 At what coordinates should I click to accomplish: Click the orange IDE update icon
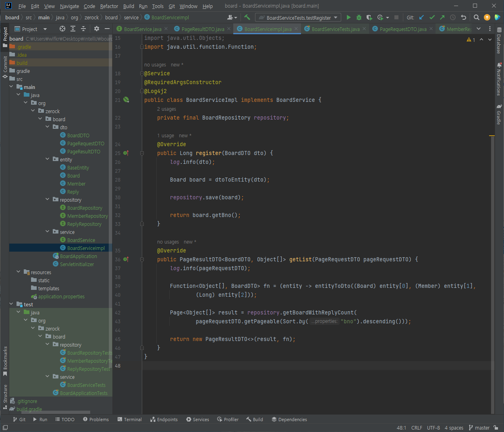pos(487,17)
